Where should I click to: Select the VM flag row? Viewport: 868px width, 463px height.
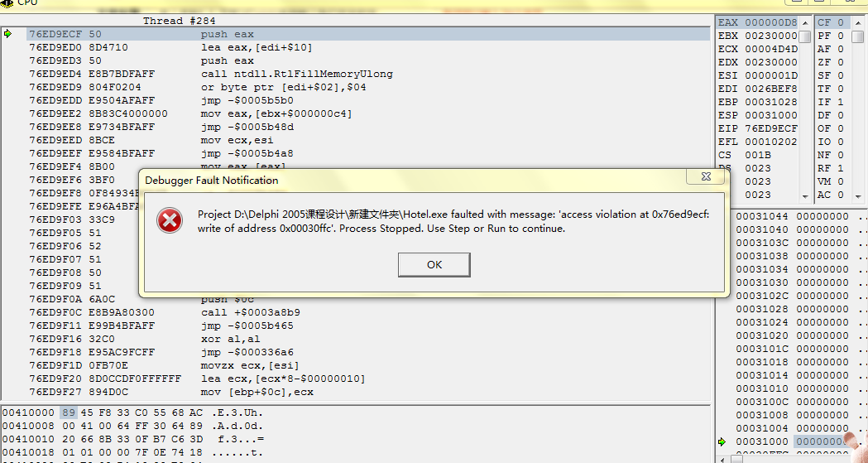tap(832, 181)
